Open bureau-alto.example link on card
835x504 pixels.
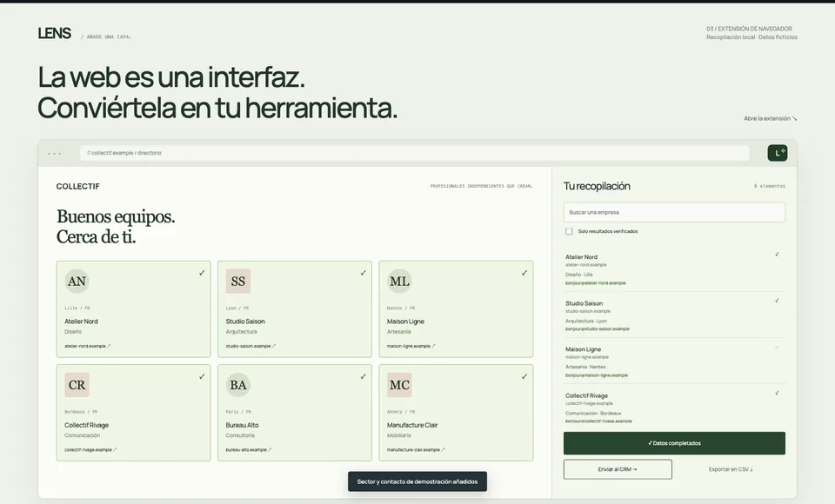249,450
